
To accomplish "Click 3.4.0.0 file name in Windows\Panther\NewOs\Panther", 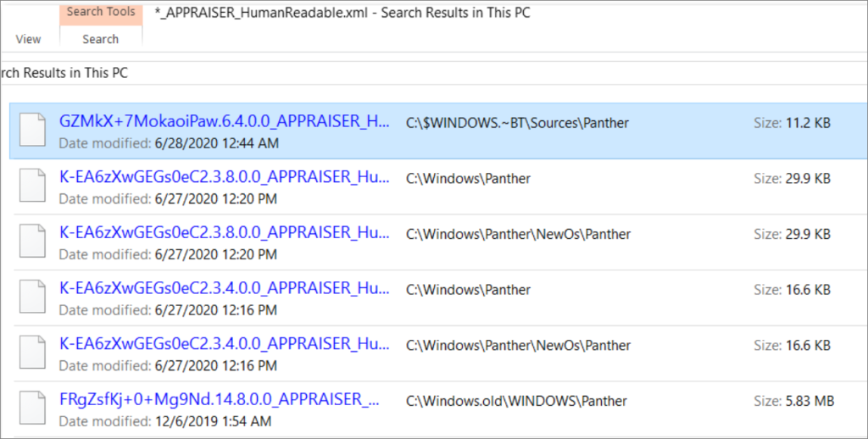I will tap(224, 344).
